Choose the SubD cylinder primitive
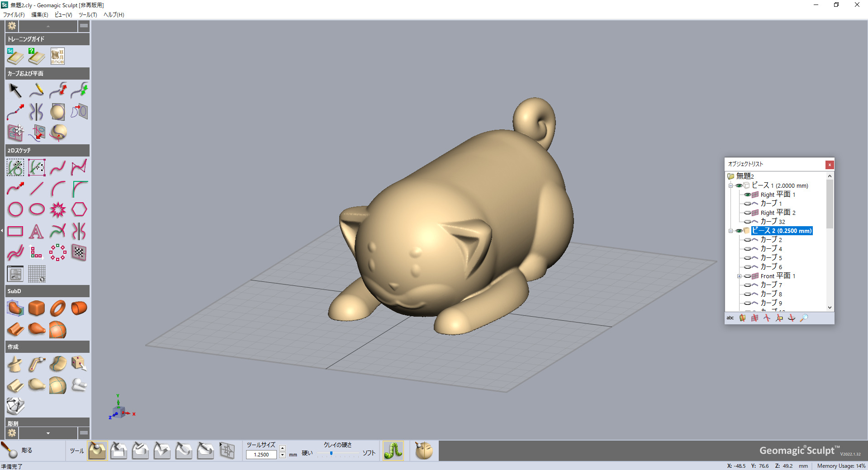The height and width of the screenshot is (470, 868). [x=79, y=308]
